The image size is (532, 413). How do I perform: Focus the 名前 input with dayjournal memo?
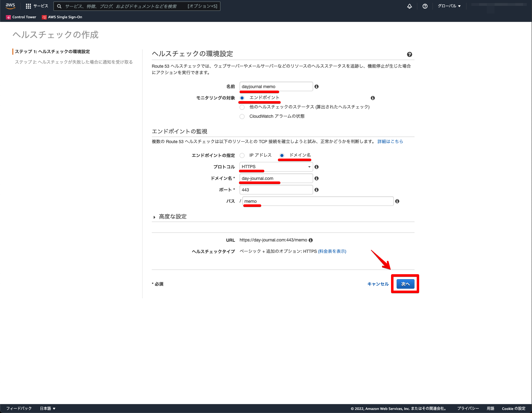276,87
